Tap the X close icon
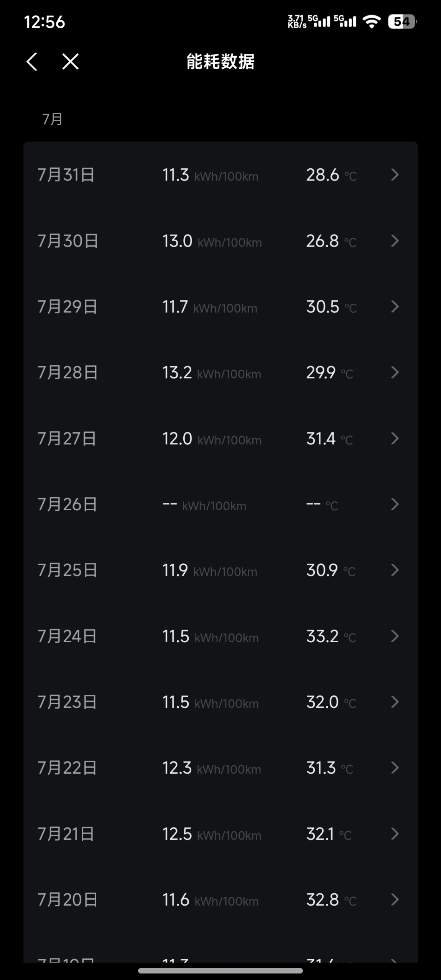Viewport: 441px width, 980px height. (71, 61)
